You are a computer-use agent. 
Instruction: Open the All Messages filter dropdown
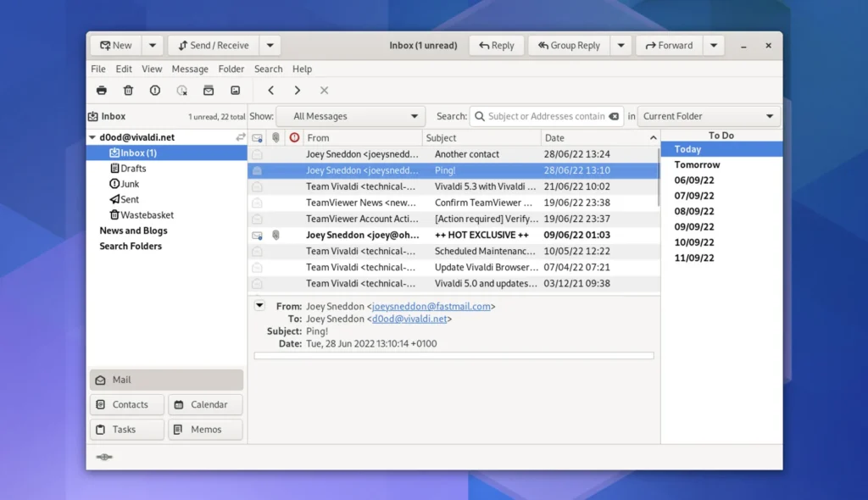pos(350,116)
